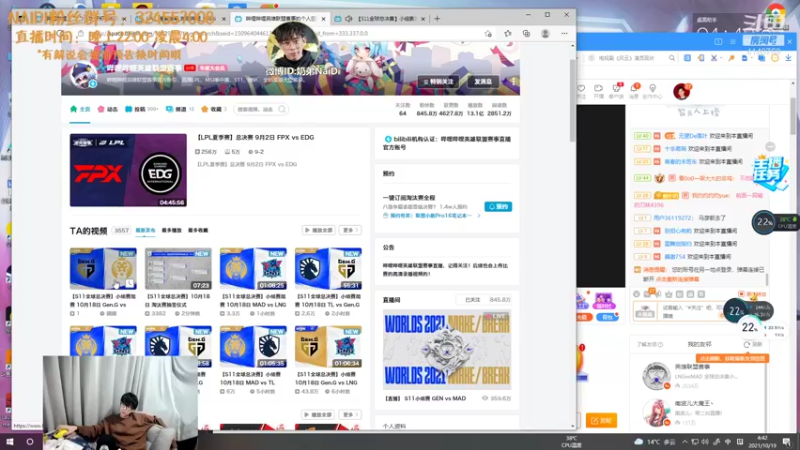
Task: Open the LPL夏季赛 FPX vs EDG title link
Action: 255,137
